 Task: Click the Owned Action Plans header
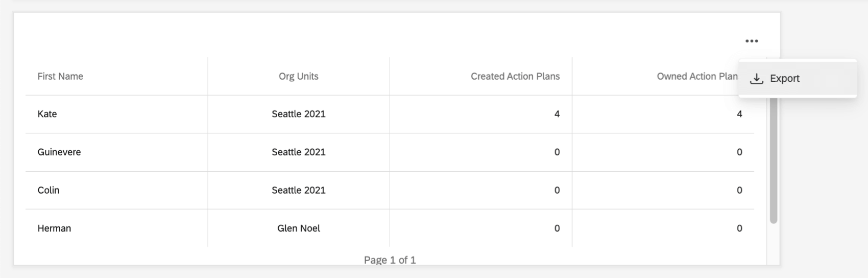coord(696,76)
